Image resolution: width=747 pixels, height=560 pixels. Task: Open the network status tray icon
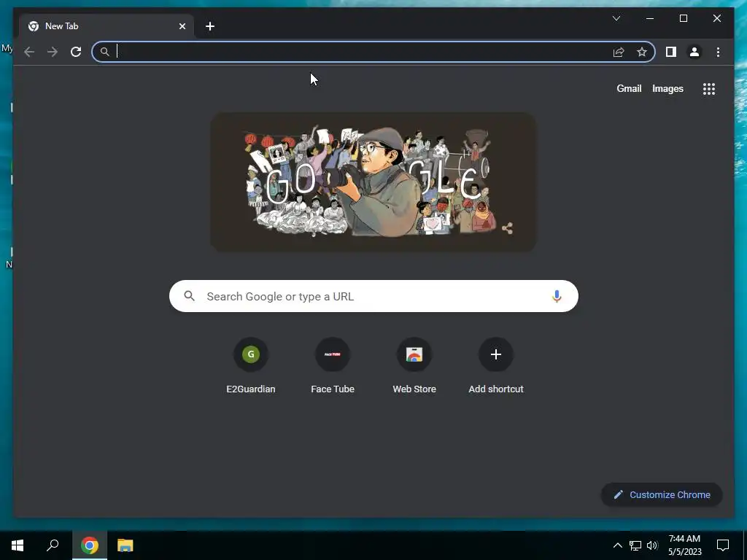[635, 545]
